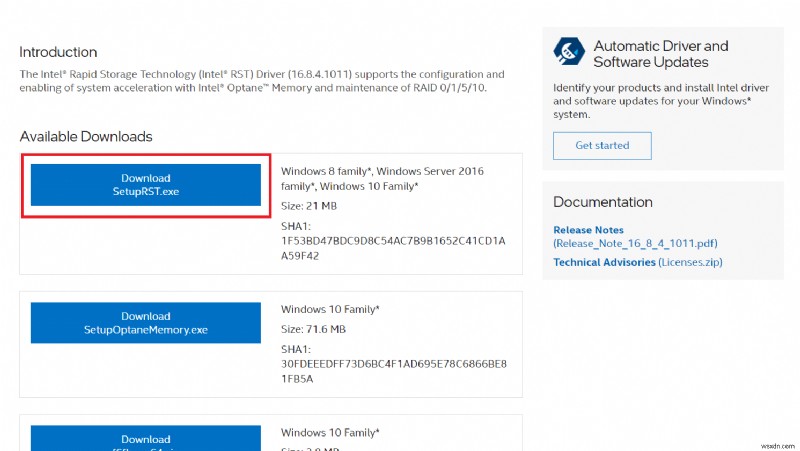
Task: Click the Automatic Driver and Software Updates heading
Action: tap(661, 54)
